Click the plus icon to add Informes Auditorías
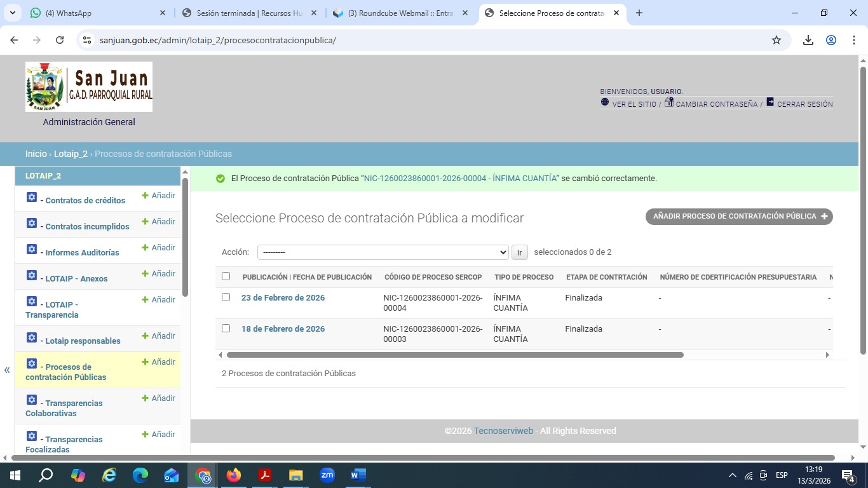868x488 pixels. [x=145, y=248]
